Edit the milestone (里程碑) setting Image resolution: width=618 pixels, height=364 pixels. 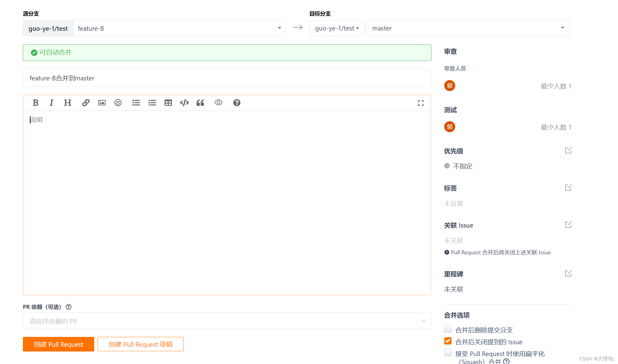pos(568,274)
